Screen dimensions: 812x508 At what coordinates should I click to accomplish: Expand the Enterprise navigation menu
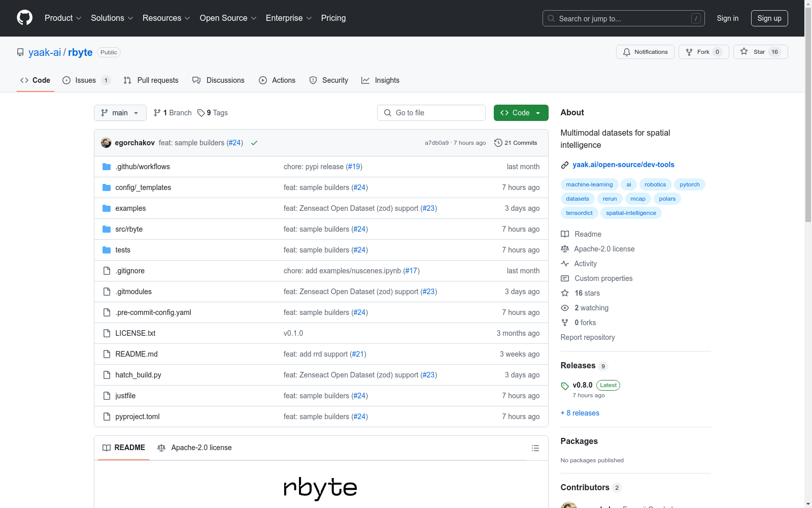coord(289,18)
